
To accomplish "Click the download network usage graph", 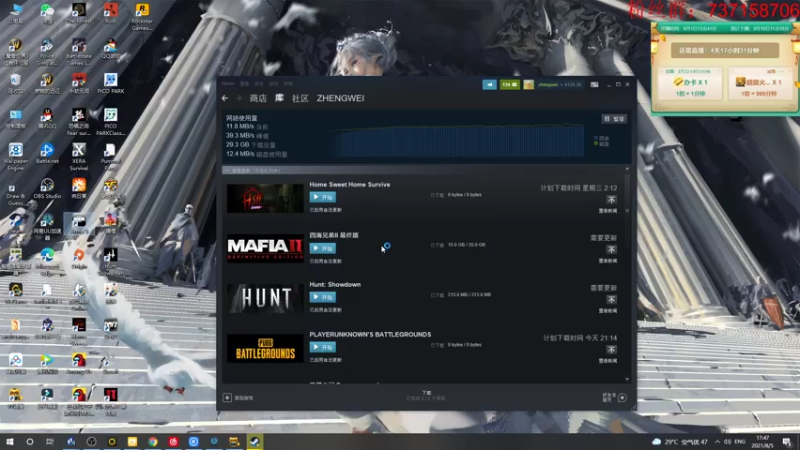I will 458,141.
